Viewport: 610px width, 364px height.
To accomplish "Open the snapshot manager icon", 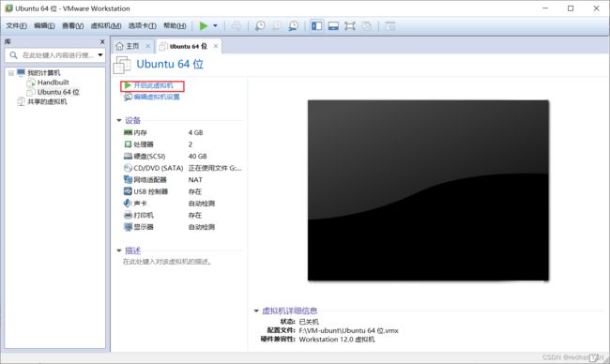I will (293, 26).
